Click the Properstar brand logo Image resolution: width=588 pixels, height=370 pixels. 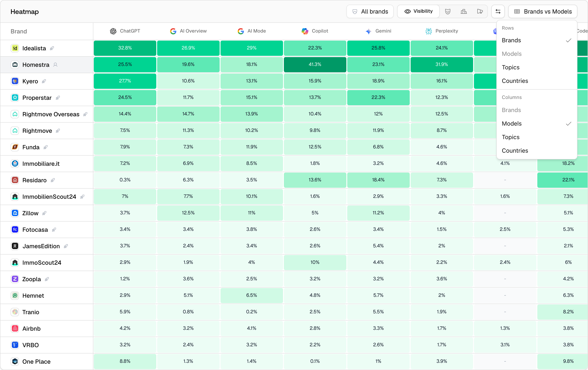(x=15, y=97)
